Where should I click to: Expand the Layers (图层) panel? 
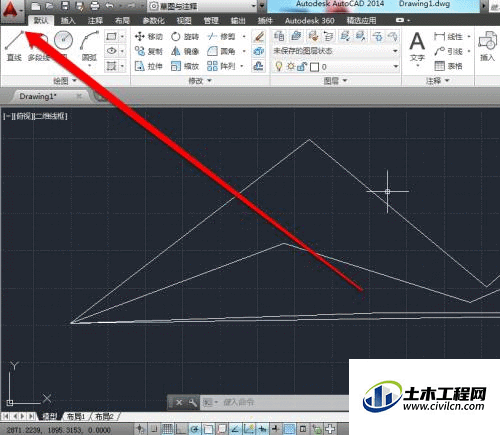pyautogui.click(x=336, y=81)
